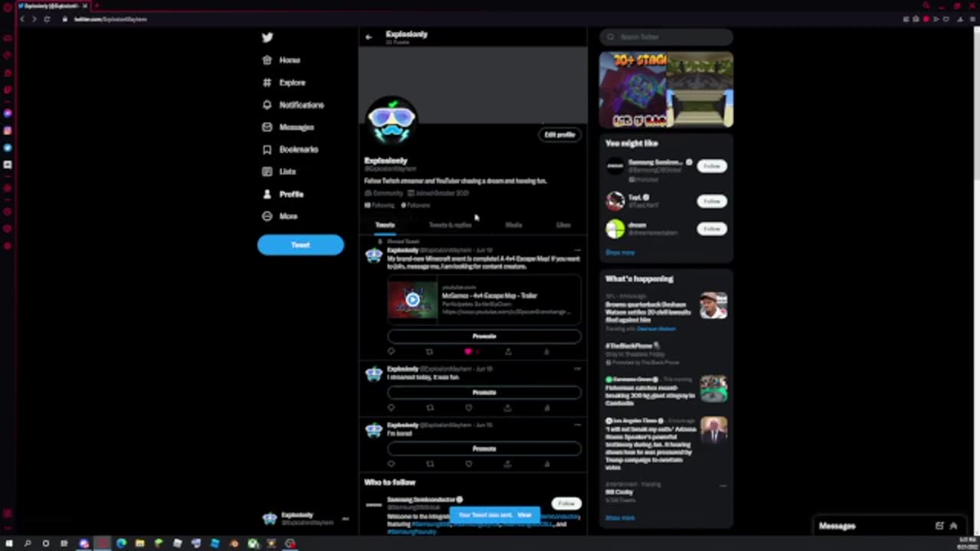Retweet the 'I'm bored' tweet
This screenshot has width=980, height=551.
[x=430, y=464]
